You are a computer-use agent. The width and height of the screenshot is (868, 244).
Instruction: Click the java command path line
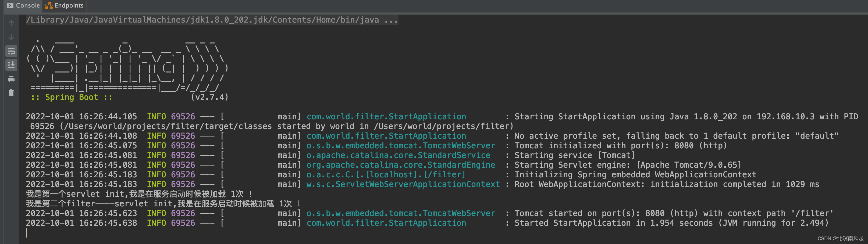click(x=212, y=20)
